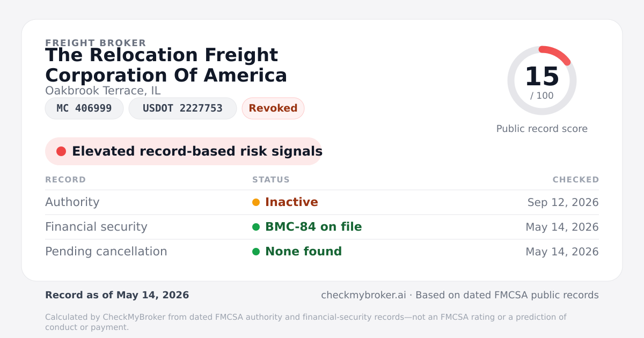Click the Public record score label
Viewport: 644px width, 338px height.
[x=542, y=129]
